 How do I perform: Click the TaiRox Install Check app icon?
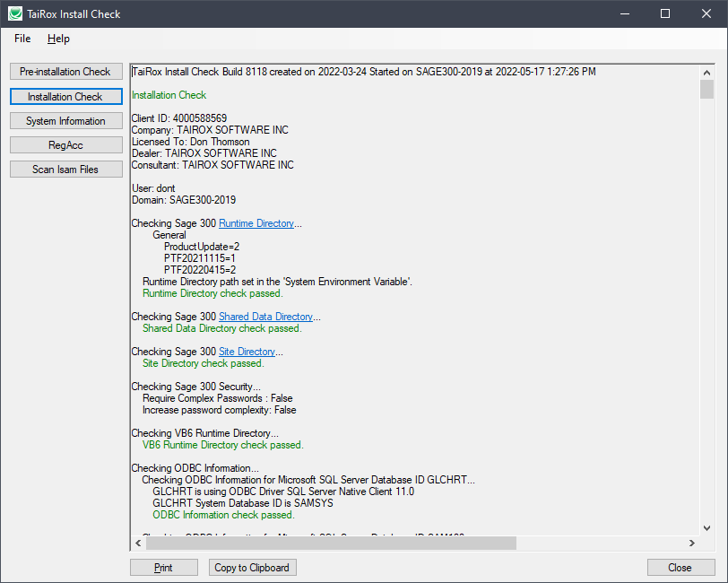15,14
